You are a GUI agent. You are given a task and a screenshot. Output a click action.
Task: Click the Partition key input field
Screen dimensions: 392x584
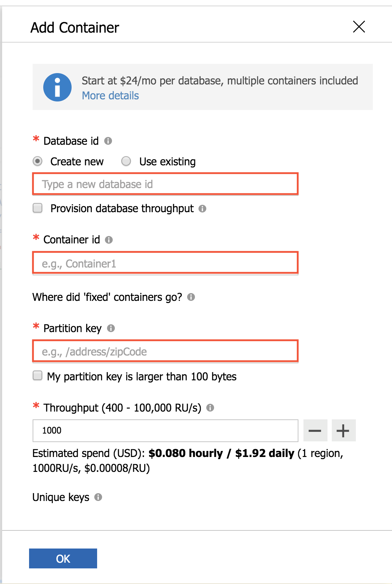pos(165,351)
